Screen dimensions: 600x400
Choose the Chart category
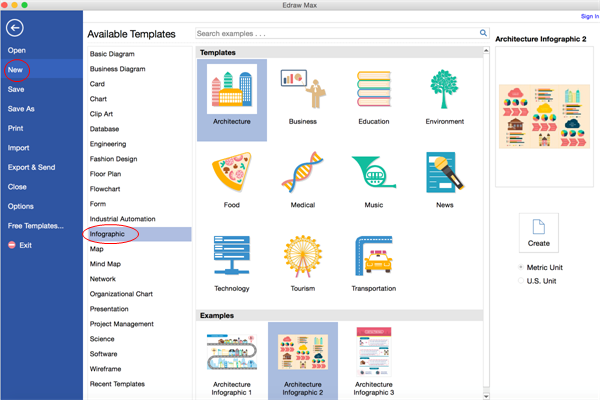click(x=98, y=99)
